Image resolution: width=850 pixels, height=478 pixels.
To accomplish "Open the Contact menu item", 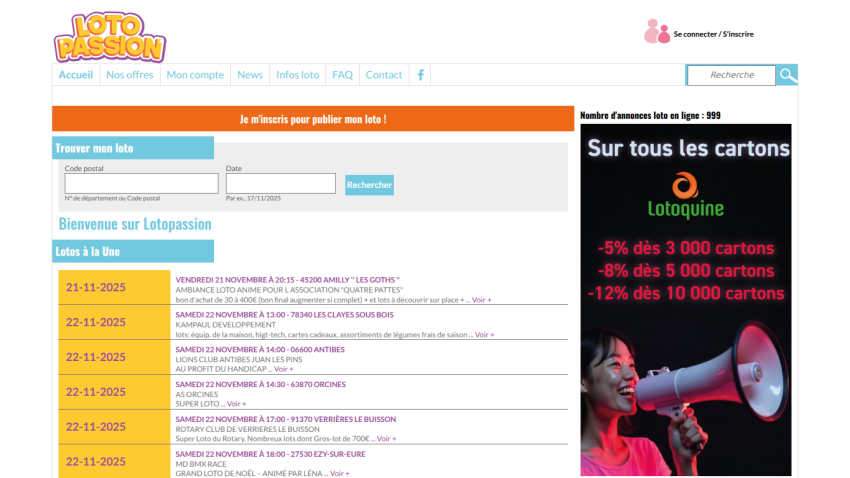I will click(384, 75).
